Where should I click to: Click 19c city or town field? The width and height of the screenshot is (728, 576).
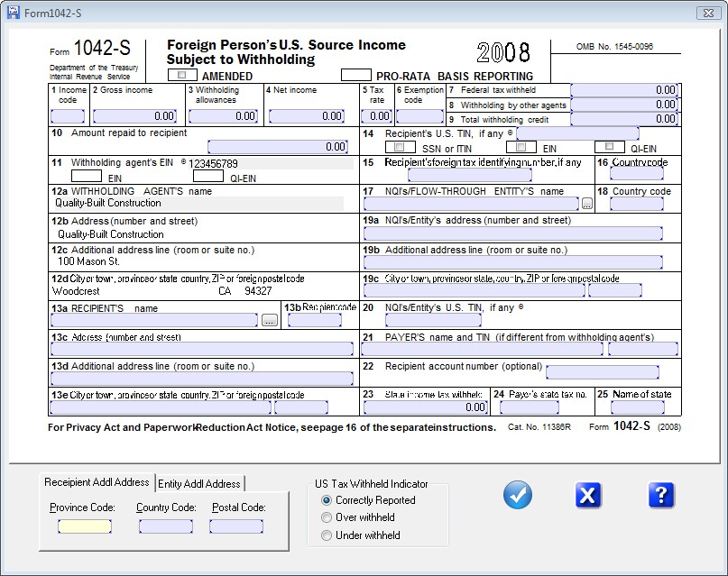click(475, 290)
